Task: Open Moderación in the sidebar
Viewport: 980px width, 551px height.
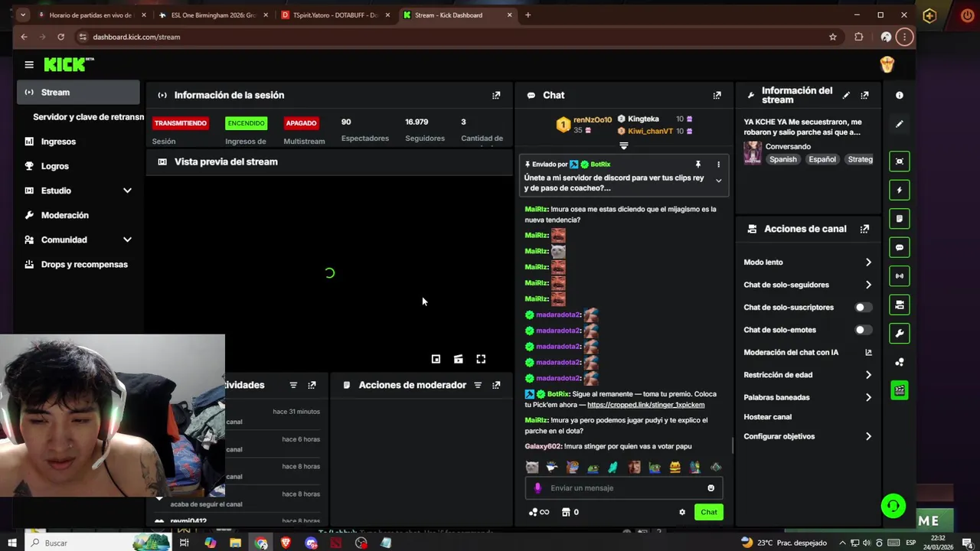Action: point(65,215)
